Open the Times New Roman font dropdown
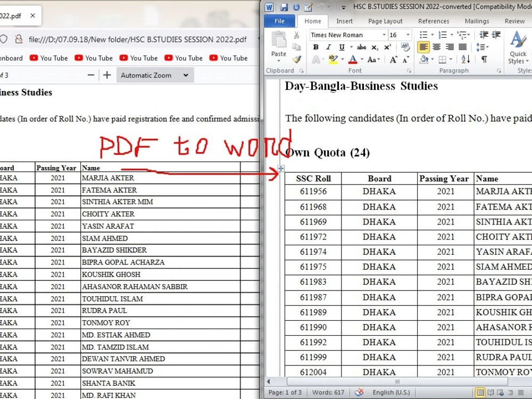532x399 pixels. pos(384,35)
